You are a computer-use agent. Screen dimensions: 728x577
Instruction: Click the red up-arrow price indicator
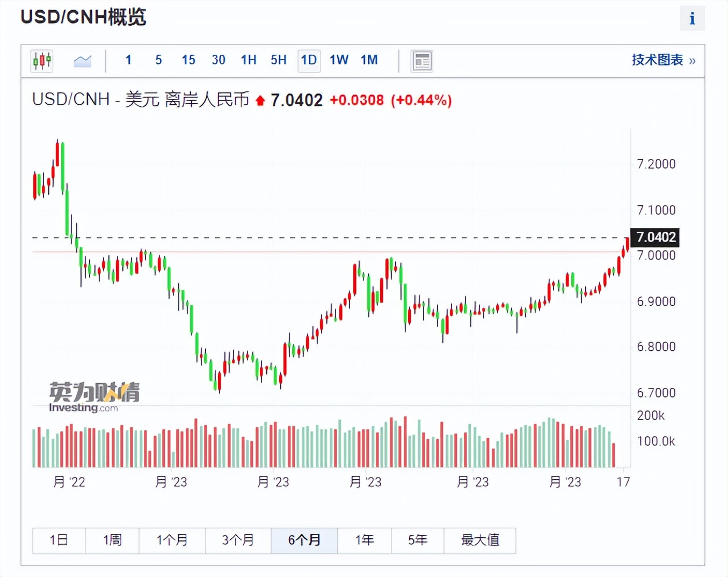[260, 100]
